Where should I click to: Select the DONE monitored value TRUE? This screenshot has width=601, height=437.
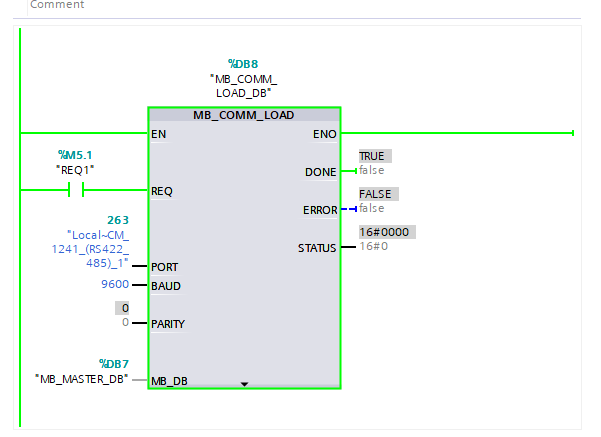coord(375,156)
